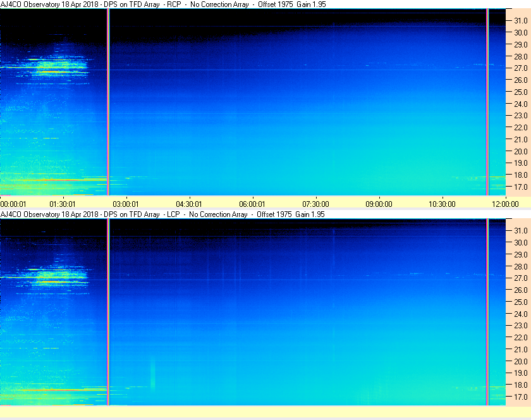The width and height of the screenshot is (531, 420).
Task: Pick the 26.0 frequency label in LCP panel
Action: 521,290
